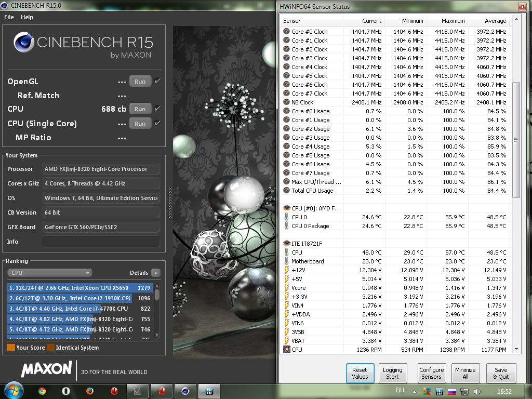The width and height of the screenshot is (532, 399).
Task: Click the Processor field showing AMD FX-8320
Action: 101,169
